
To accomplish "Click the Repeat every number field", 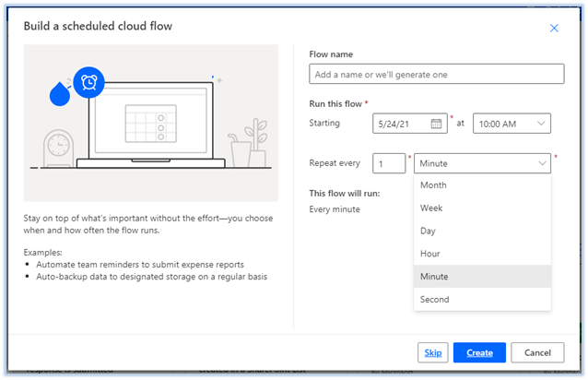I will point(389,163).
